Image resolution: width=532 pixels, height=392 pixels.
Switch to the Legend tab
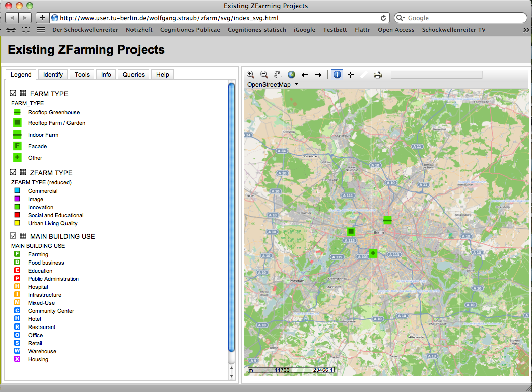(21, 75)
